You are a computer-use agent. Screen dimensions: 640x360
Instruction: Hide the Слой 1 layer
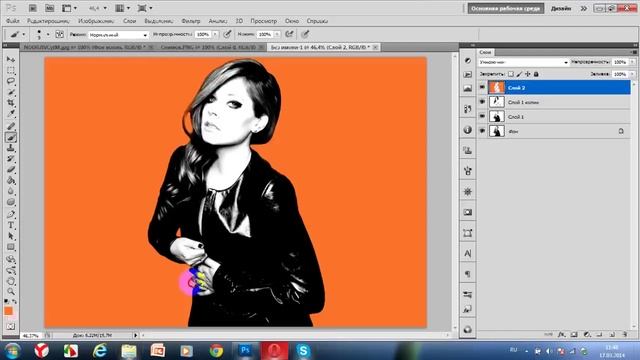point(482,117)
